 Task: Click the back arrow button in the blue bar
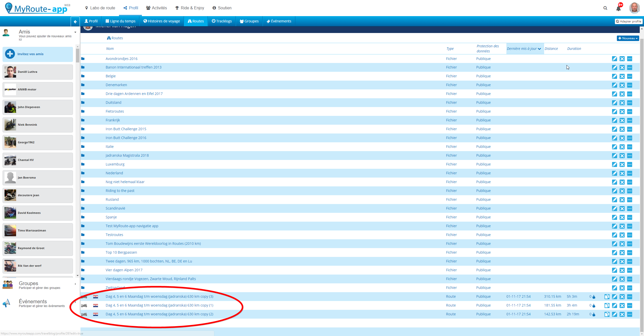coord(75,22)
